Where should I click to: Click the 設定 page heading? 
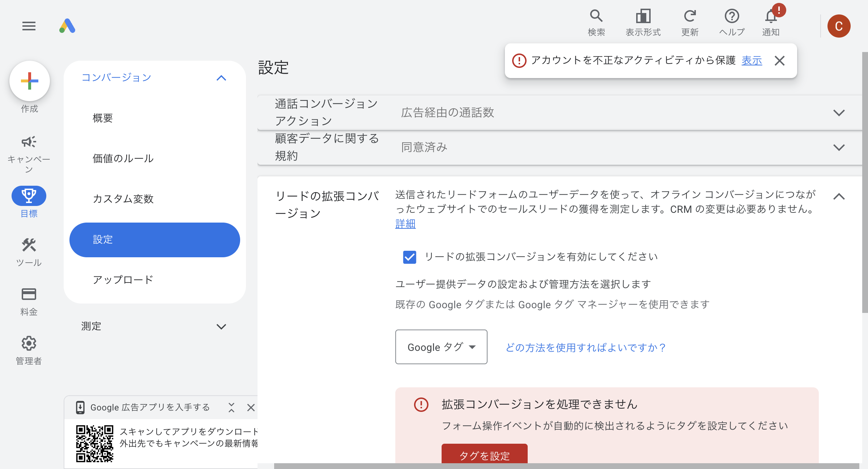(x=273, y=68)
